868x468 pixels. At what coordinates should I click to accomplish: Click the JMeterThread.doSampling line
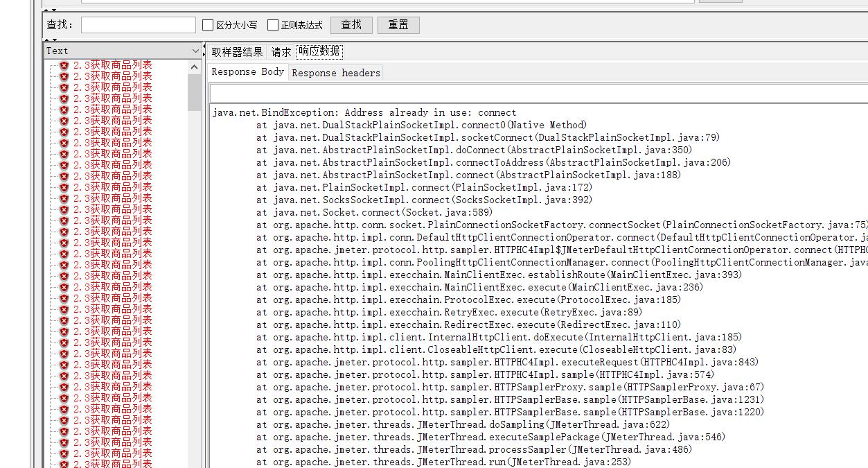coord(463,424)
